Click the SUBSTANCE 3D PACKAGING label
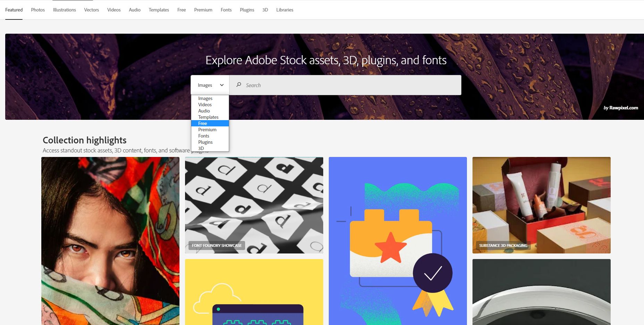This screenshot has width=644, height=325. coord(503,245)
